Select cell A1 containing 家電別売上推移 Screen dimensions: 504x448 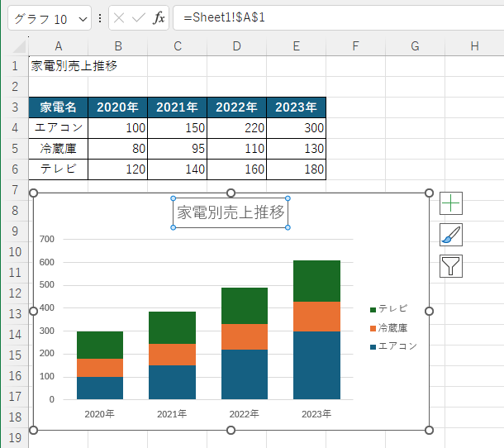(58, 66)
